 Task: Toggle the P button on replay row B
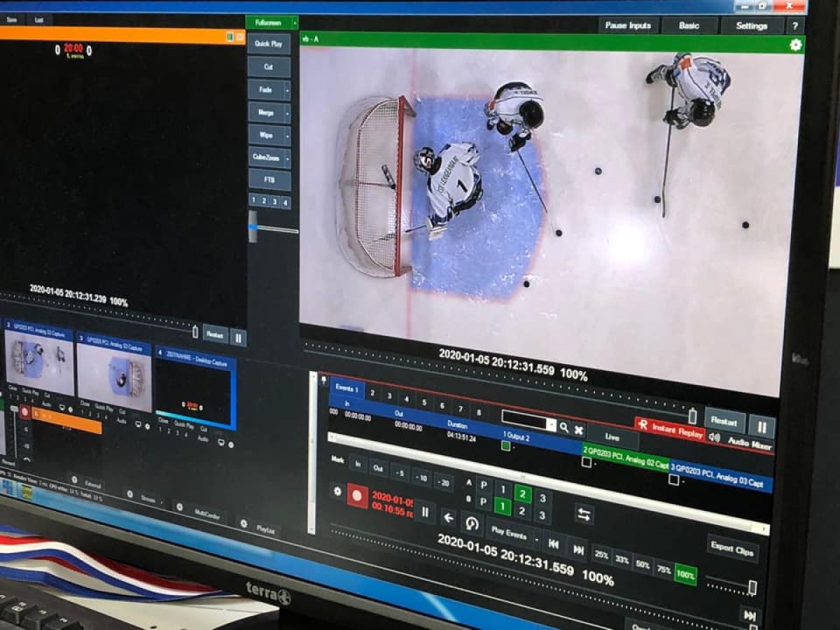483,501
